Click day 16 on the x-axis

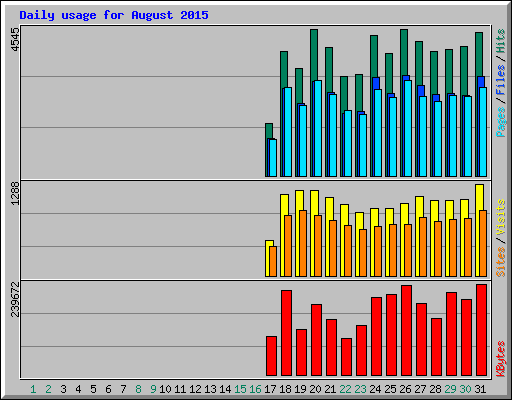coord(255,389)
